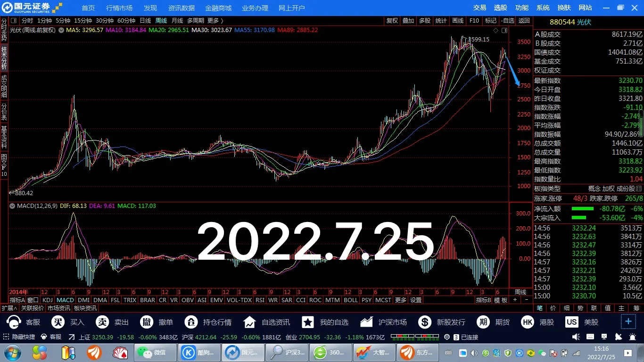Click the 大宗流入 green bar
This screenshot has width=644, height=362.
tap(579, 217)
